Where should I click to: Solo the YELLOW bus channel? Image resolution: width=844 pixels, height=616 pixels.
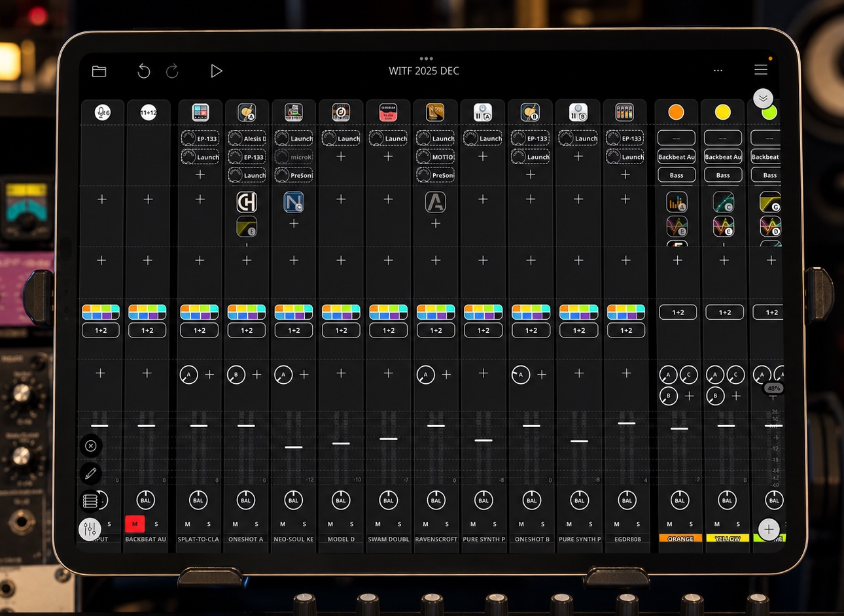(738, 524)
